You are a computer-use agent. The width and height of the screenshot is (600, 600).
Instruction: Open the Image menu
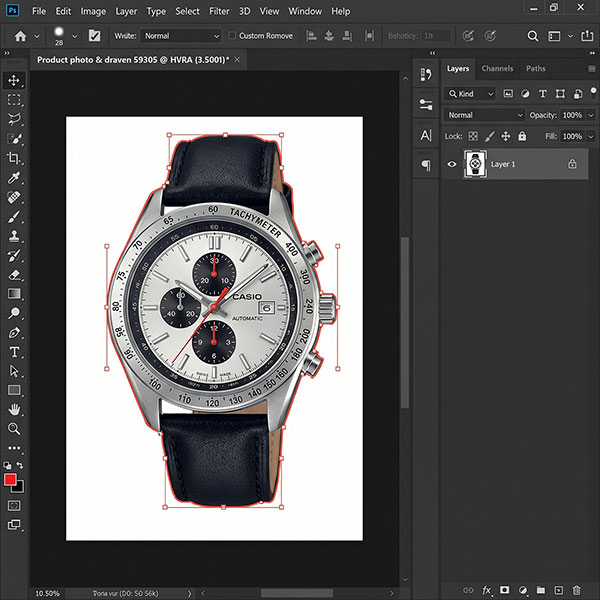tap(93, 11)
